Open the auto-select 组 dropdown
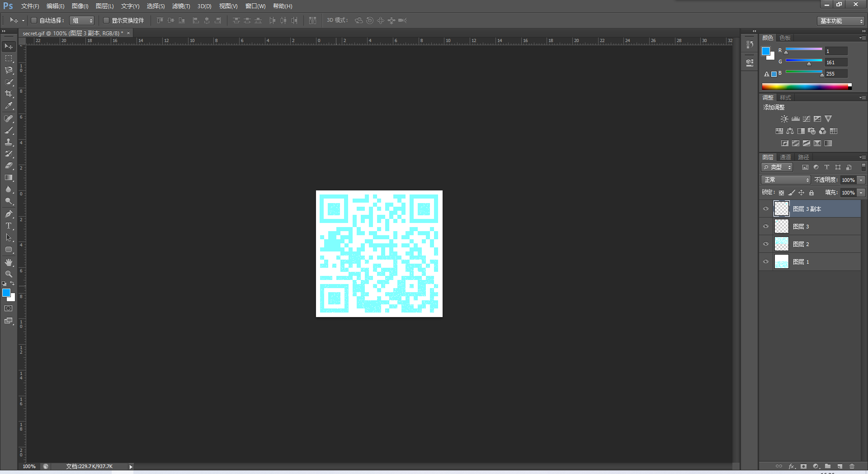The image size is (868, 474). (82, 20)
